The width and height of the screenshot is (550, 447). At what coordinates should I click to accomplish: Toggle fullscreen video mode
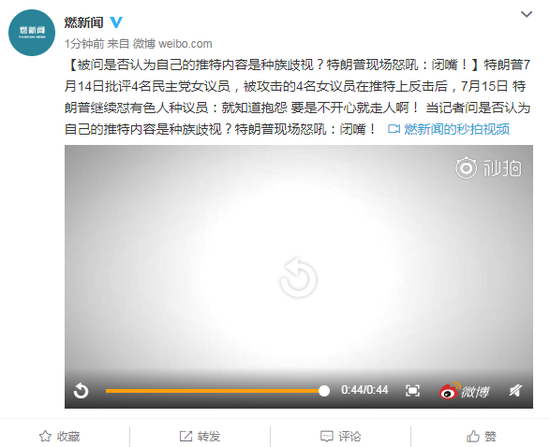412,391
